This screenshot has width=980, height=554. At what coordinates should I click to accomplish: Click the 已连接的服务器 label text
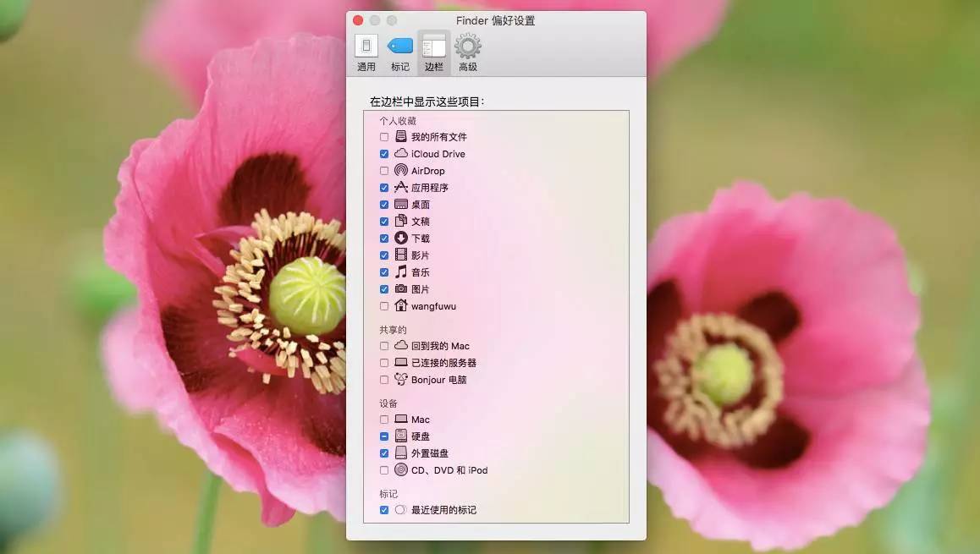coord(443,363)
